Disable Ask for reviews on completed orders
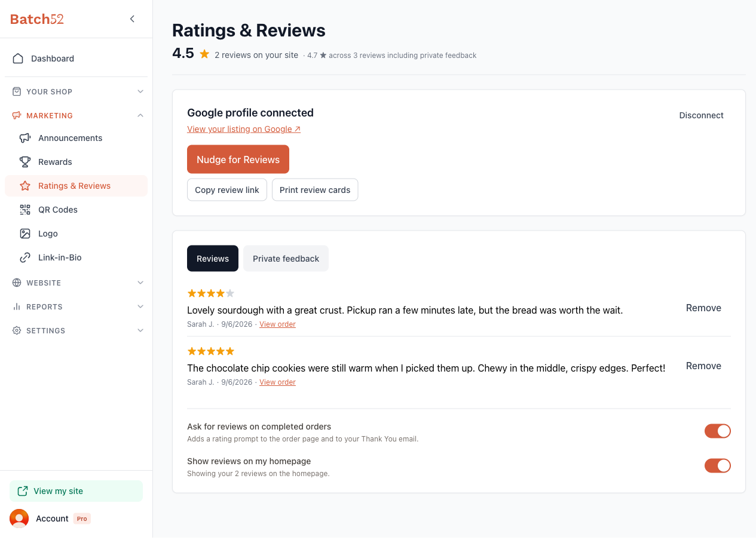The height and width of the screenshot is (546, 756). pos(717,431)
